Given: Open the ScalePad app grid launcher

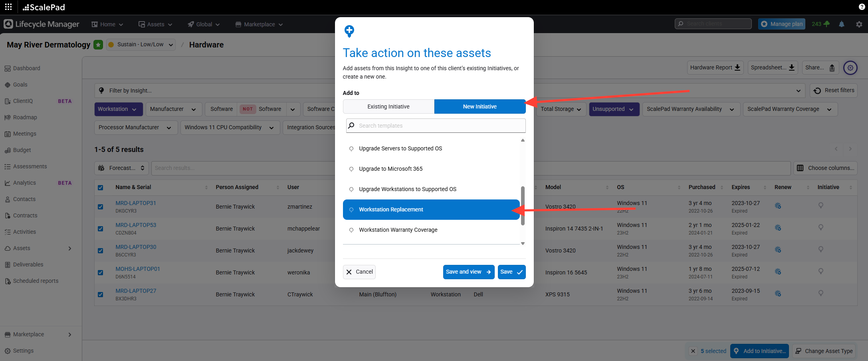Looking at the screenshot, I should point(8,7).
